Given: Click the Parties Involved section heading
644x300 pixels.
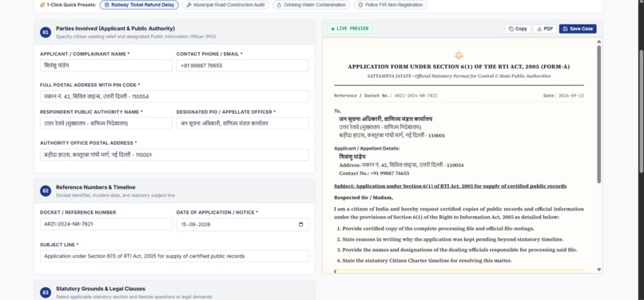Looking at the screenshot, I should pyautogui.click(x=115, y=28).
